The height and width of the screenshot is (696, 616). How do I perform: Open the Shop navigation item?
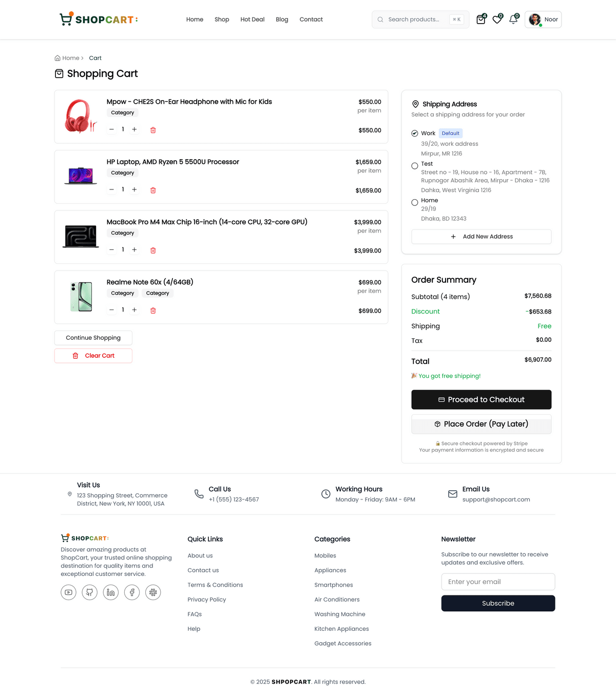(222, 20)
